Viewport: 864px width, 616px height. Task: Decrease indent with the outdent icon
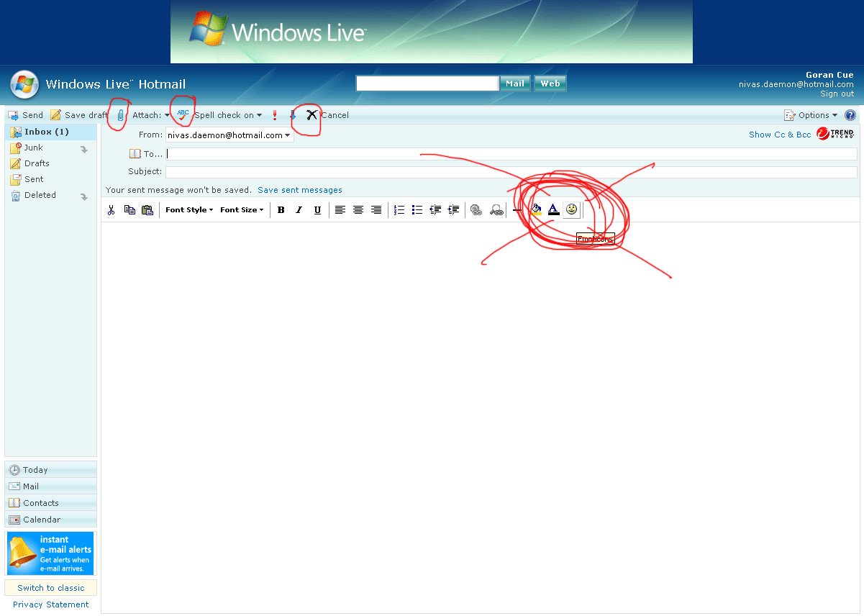click(x=435, y=210)
